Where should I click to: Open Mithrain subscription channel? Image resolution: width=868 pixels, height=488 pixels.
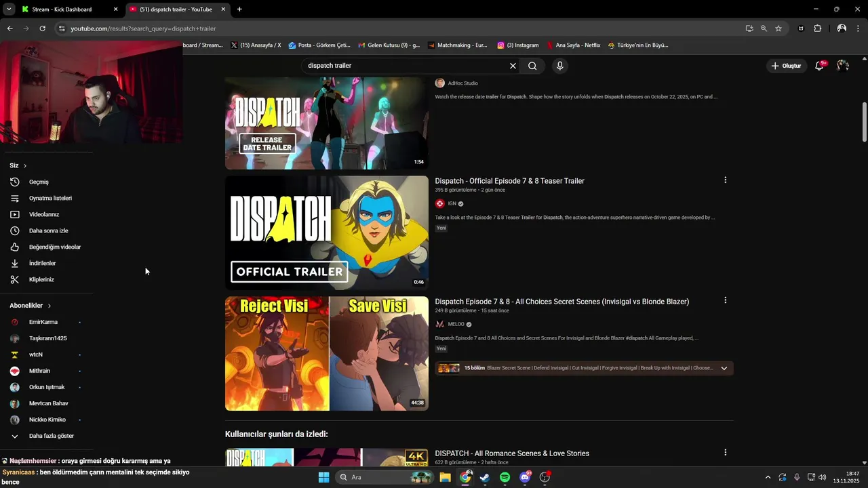click(39, 371)
